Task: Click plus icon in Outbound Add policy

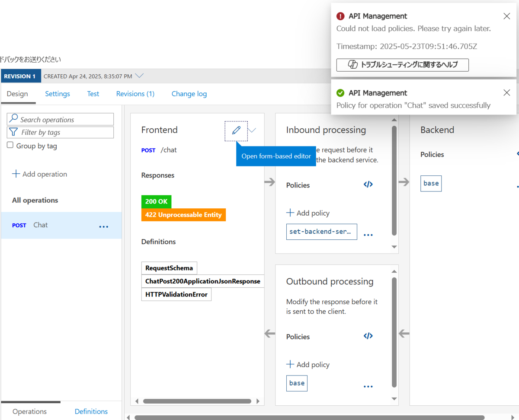Action: pos(290,364)
